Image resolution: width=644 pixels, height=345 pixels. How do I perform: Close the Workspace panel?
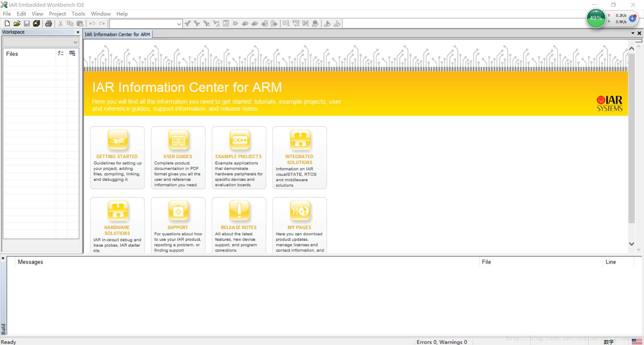point(78,32)
